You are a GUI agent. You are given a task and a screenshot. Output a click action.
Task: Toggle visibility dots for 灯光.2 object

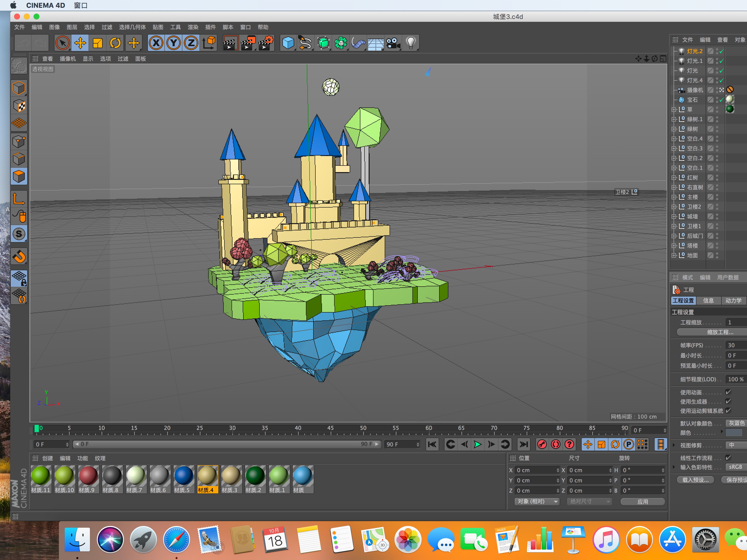(717, 51)
